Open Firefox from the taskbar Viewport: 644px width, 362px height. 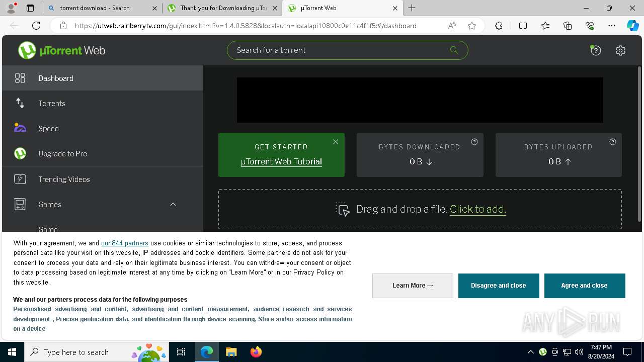coord(256,352)
